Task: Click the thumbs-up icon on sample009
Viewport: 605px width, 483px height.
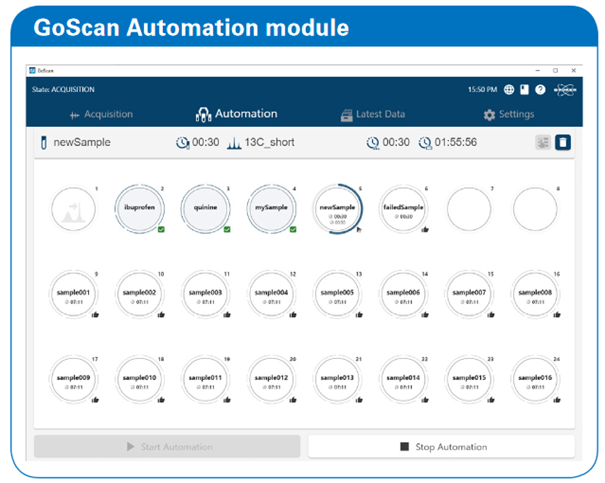Action: (x=95, y=400)
